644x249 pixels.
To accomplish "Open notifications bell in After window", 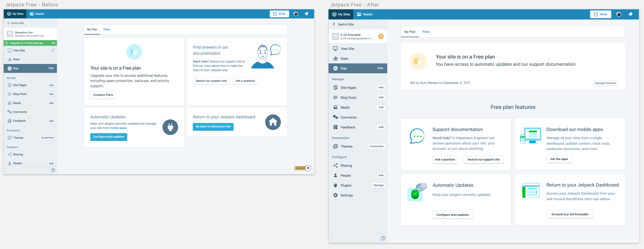I will (x=631, y=14).
